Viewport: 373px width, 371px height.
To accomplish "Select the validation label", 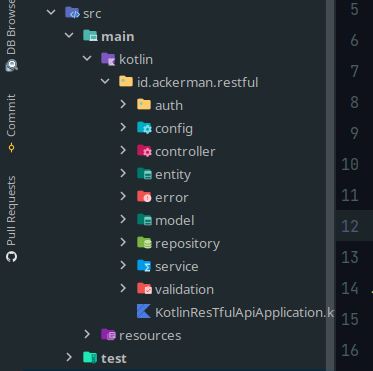I will click(x=184, y=289).
